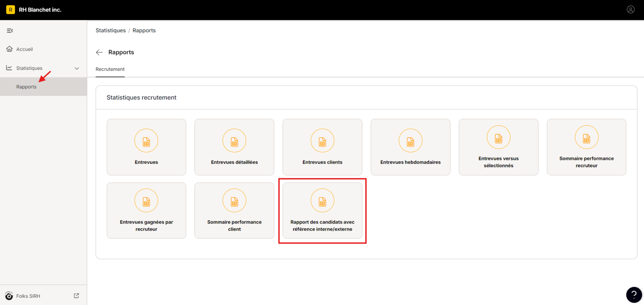Viewport: 644px width, 305px height.
Task: Click the Folks SIRH logo icon
Action: pos(9,296)
